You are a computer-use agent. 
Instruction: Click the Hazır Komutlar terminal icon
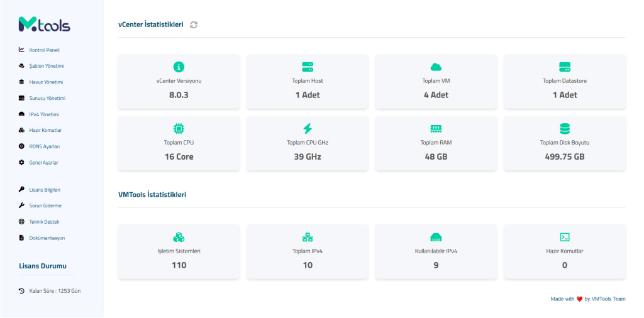pyautogui.click(x=565, y=237)
